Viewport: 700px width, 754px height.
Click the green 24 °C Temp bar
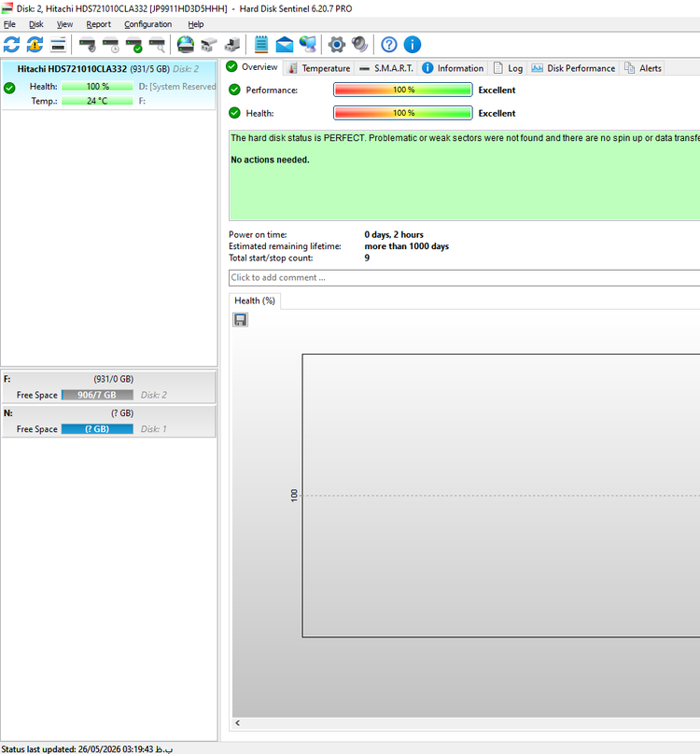[97, 101]
